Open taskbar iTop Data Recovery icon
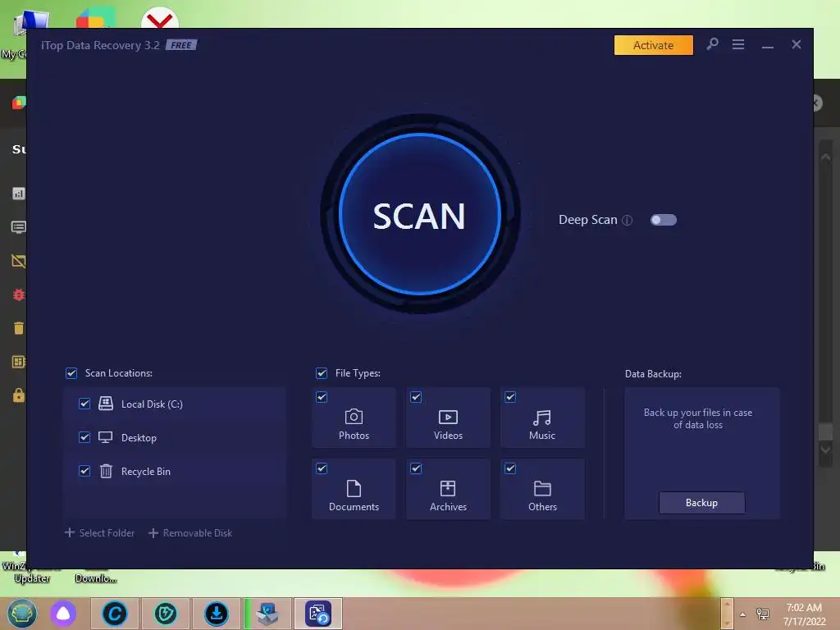This screenshot has height=630, width=840. tap(318, 614)
